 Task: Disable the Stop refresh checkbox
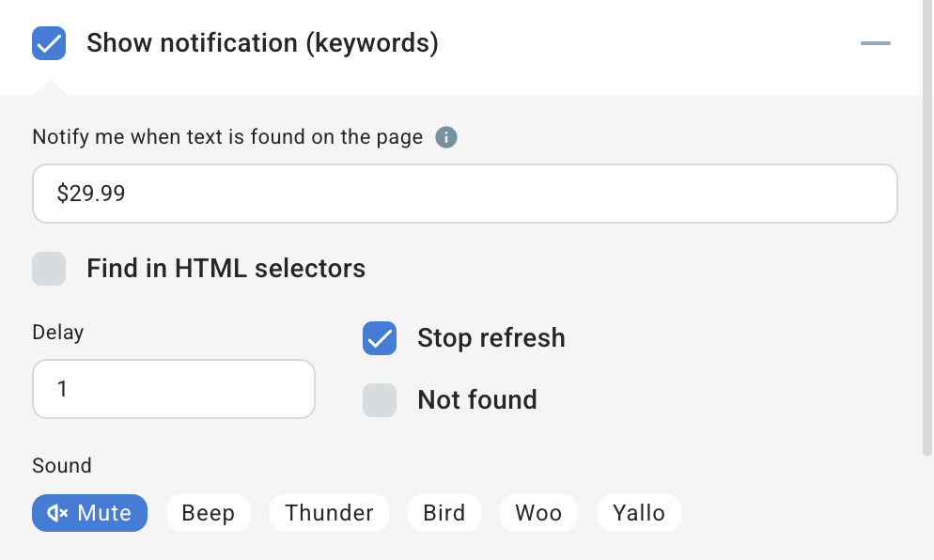coord(380,338)
